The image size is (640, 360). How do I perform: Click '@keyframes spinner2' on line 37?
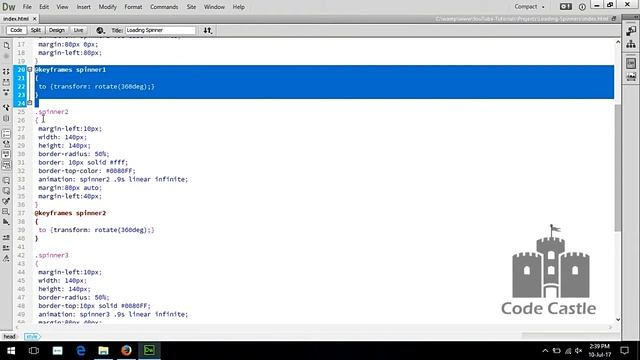[70, 213]
